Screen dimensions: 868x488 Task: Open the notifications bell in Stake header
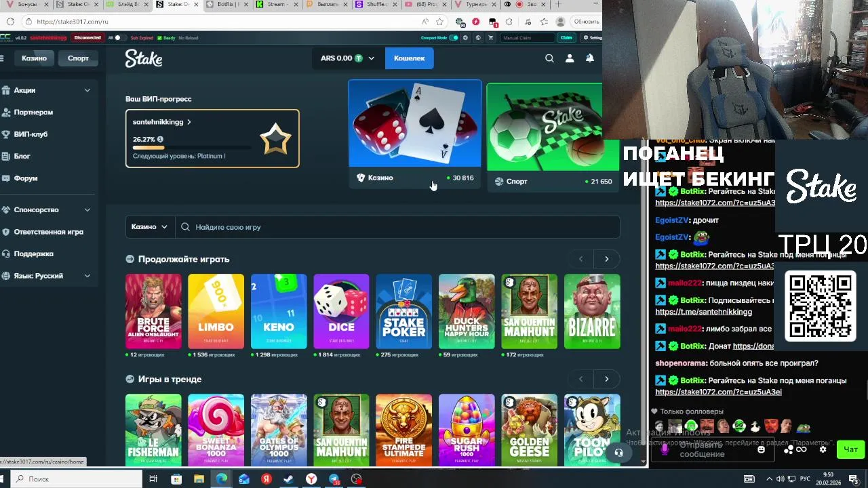(x=590, y=58)
